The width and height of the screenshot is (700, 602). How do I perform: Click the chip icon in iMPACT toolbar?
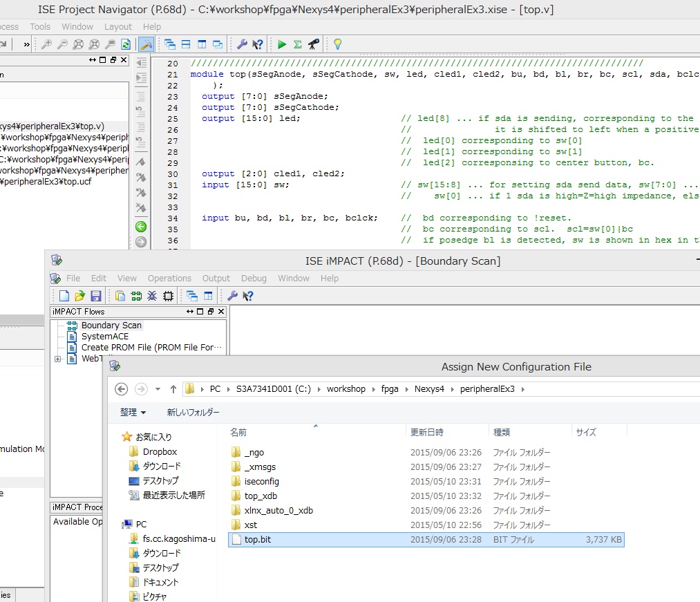pos(168,296)
